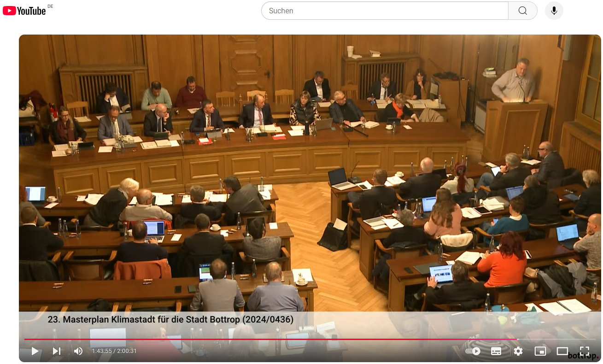This screenshot has height=364, width=603.
Task: Click the 1:43:55 / 2:00:31 time display
Action: tap(114, 351)
